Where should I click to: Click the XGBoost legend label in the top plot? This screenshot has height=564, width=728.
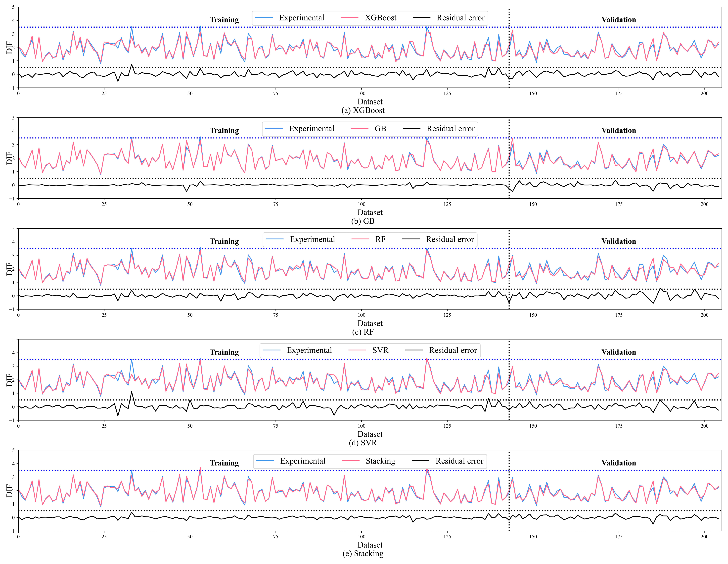[380, 18]
